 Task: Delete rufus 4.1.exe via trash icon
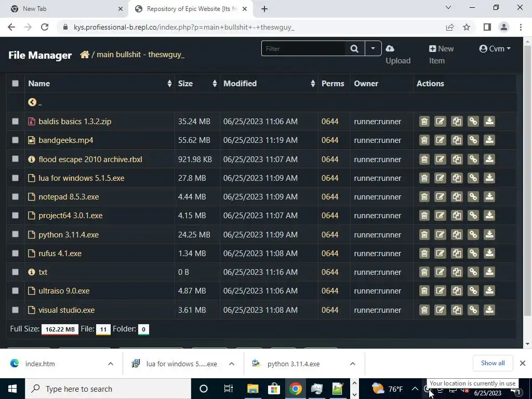[424, 253]
